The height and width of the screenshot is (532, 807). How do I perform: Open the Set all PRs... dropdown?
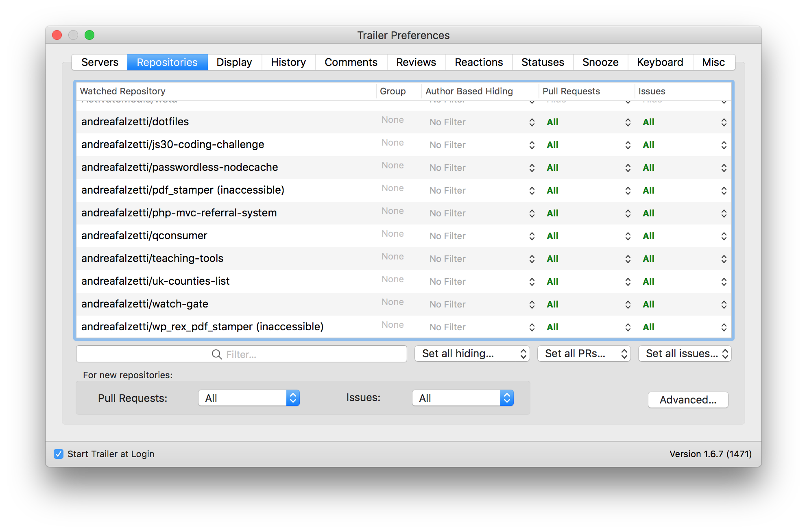(584, 353)
